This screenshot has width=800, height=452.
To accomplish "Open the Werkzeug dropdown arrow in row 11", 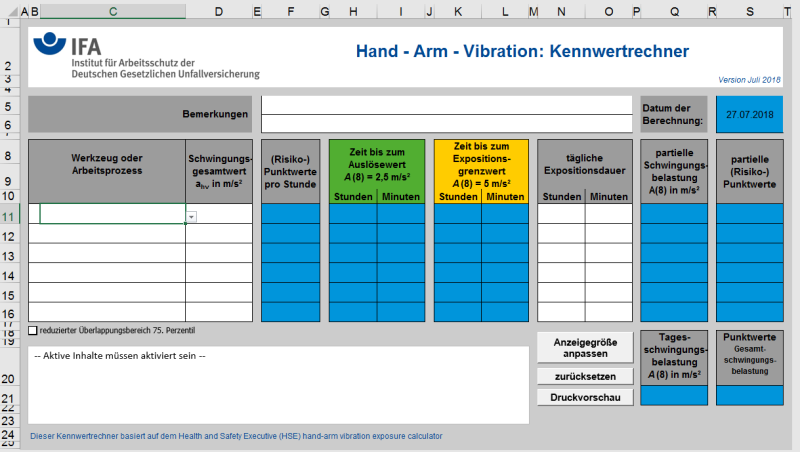I will tap(191, 216).
